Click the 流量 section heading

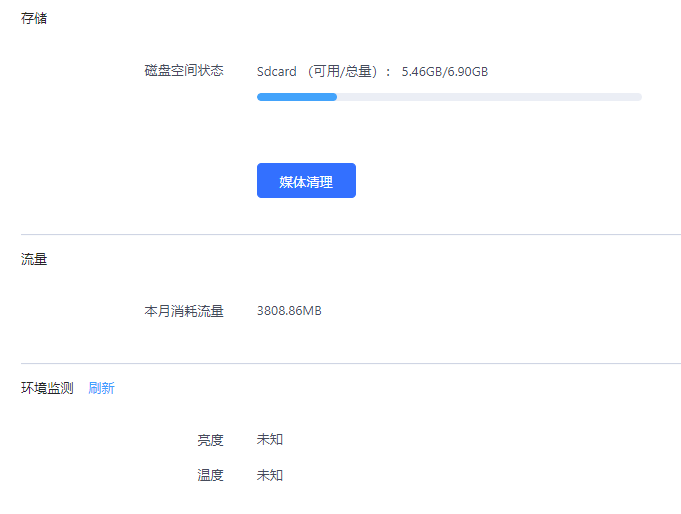34,259
